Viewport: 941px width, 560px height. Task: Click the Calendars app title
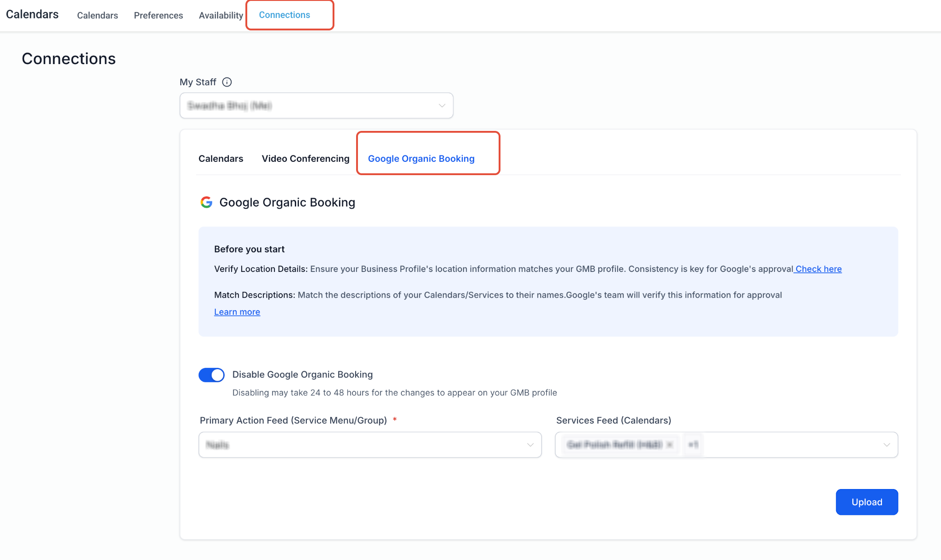32,14
